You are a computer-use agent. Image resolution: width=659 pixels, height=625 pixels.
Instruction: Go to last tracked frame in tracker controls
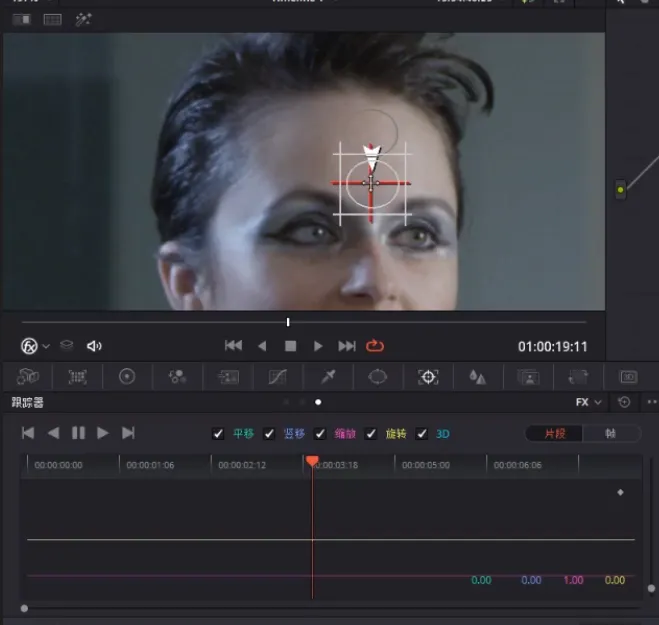128,433
